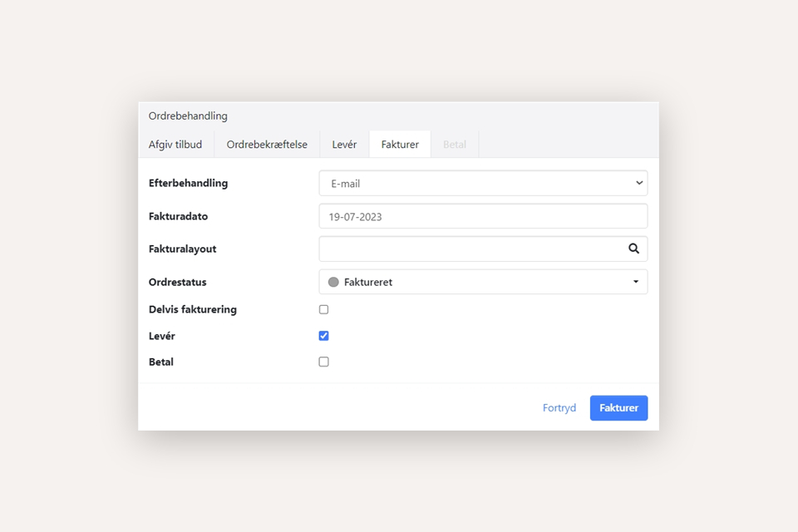Expand the Efterbehandling dropdown chevron

[x=638, y=183]
